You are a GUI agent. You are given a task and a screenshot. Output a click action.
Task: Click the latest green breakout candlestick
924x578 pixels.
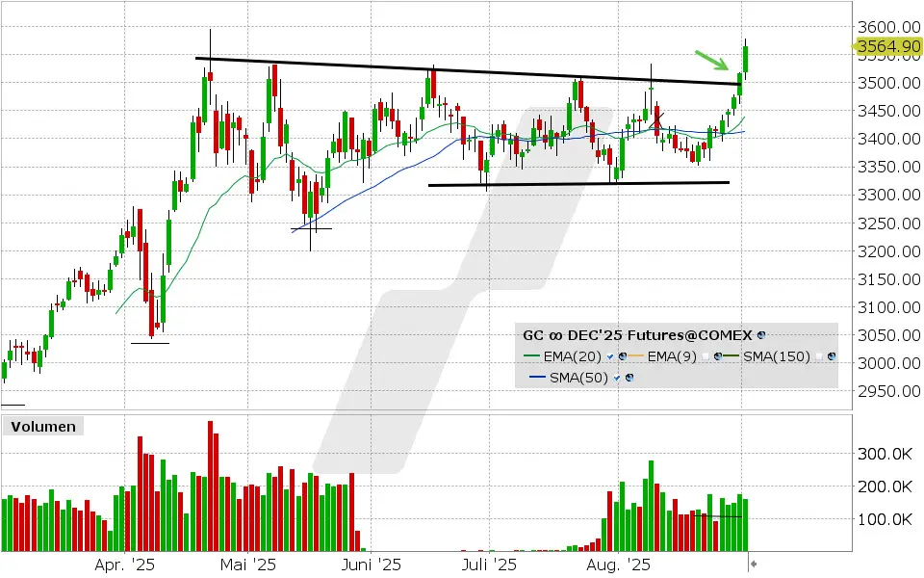(746, 59)
